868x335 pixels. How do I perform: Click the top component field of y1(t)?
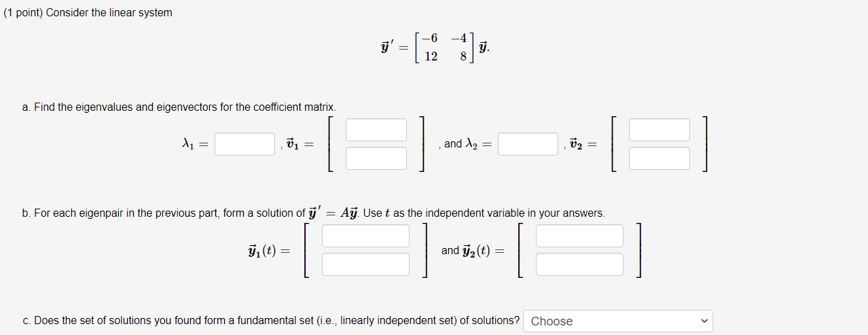[x=366, y=236]
